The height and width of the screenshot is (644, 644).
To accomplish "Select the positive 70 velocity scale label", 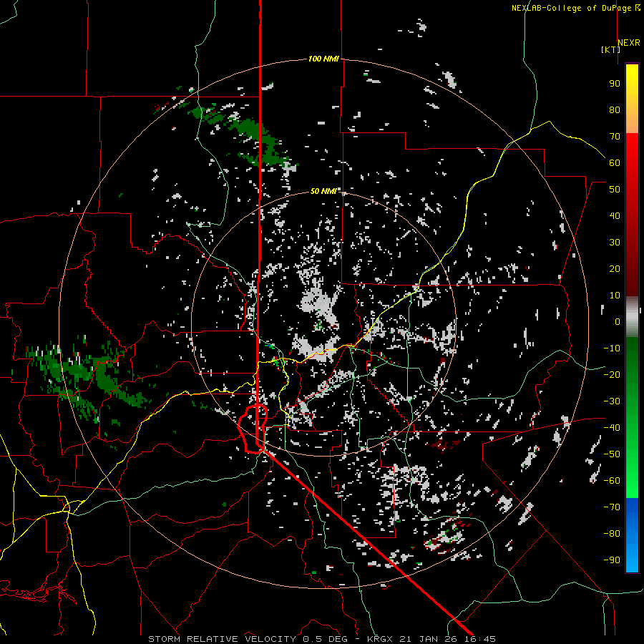I will coord(615,137).
